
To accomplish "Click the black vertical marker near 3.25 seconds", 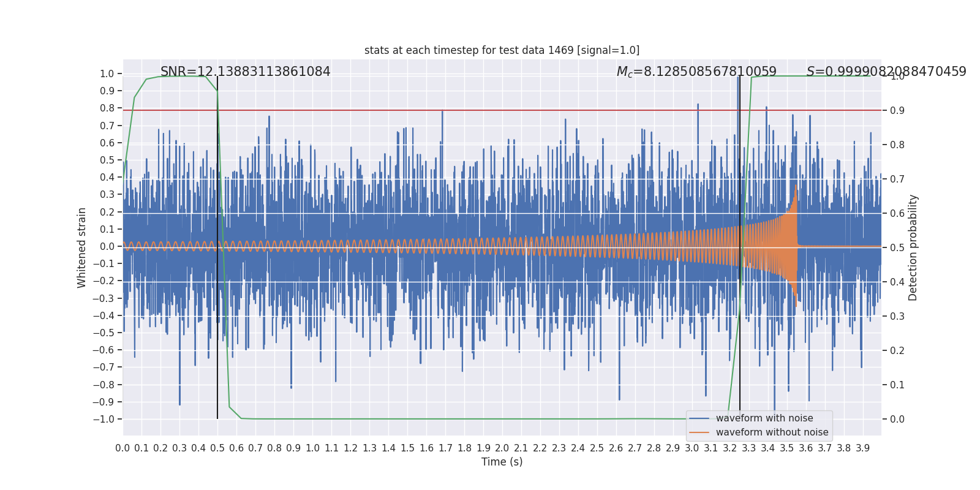I will click(x=740, y=367).
